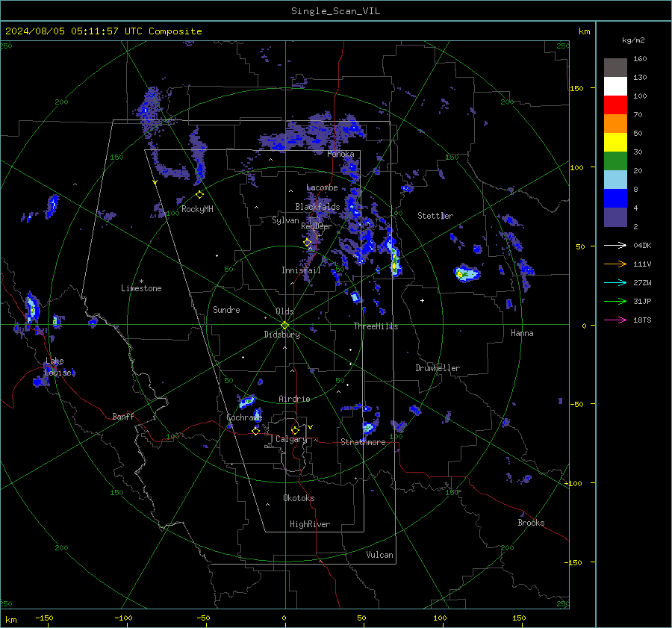
Task: Click the Stettler city label
Action: tap(435, 216)
